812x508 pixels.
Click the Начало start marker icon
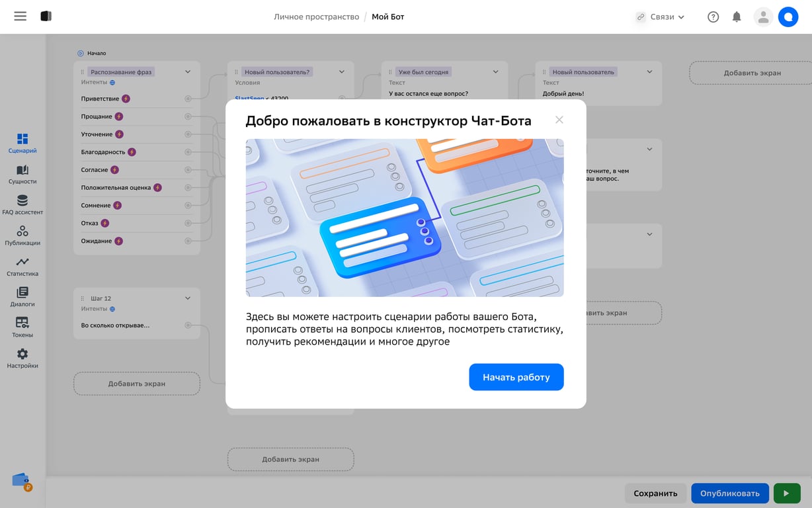(81, 53)
